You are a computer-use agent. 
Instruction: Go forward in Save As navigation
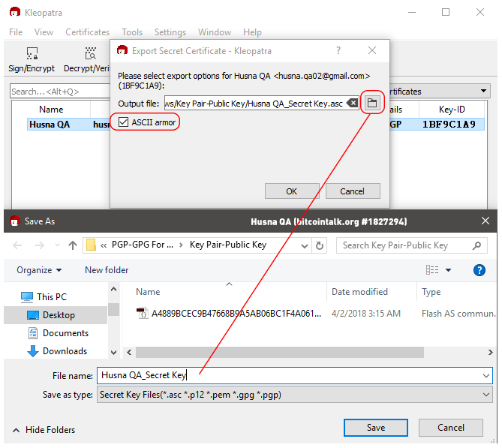tap(39, 245)
